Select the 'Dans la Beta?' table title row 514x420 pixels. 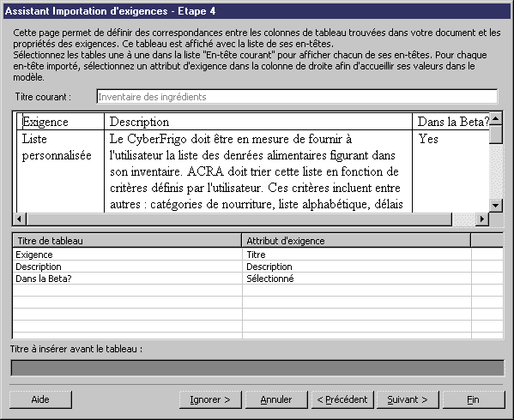coord(128,279)
